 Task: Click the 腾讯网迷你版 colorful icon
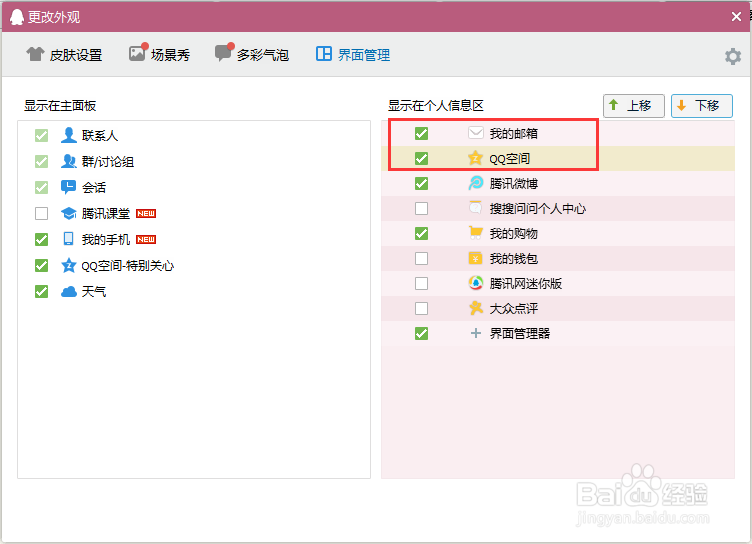coord(476,283)
